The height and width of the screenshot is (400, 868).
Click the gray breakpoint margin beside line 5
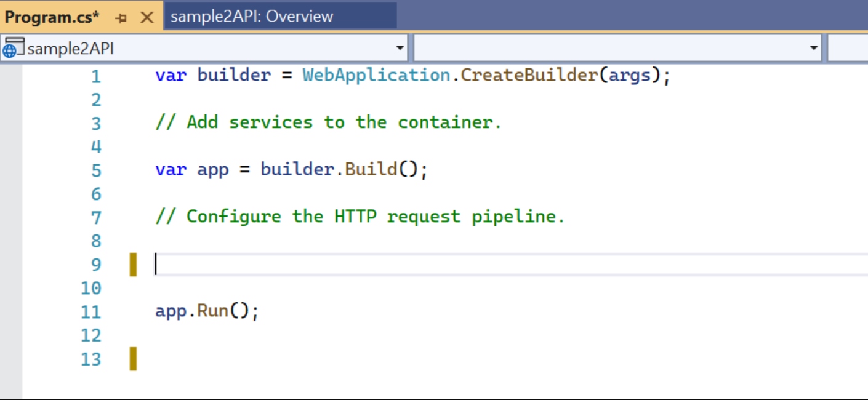pos(11,170)
